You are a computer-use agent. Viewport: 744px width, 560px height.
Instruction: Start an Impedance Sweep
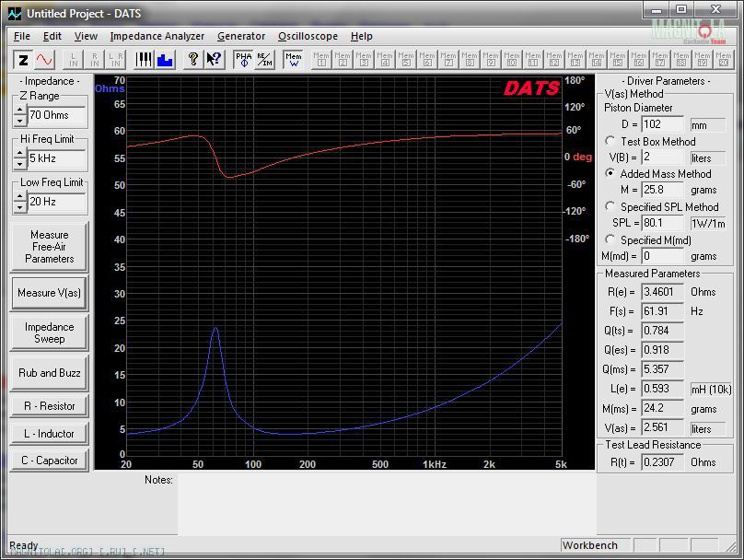(50, 332)
